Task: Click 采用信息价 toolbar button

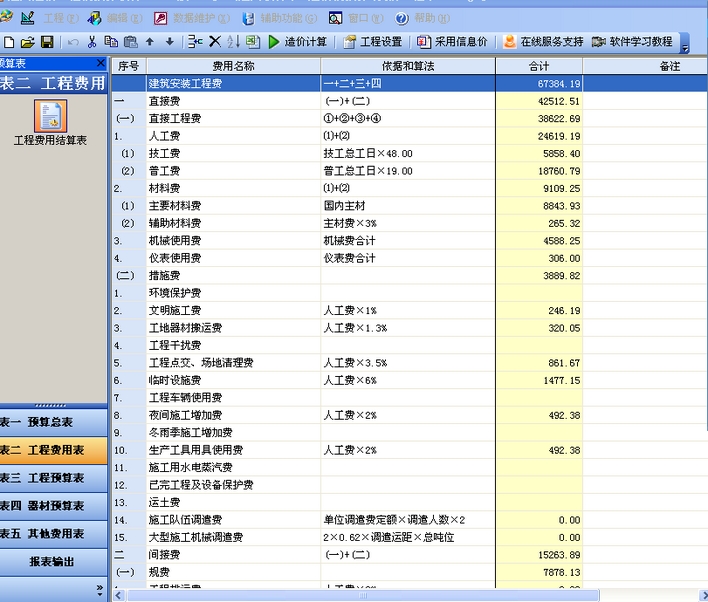Action: click(x=452, y=42)
